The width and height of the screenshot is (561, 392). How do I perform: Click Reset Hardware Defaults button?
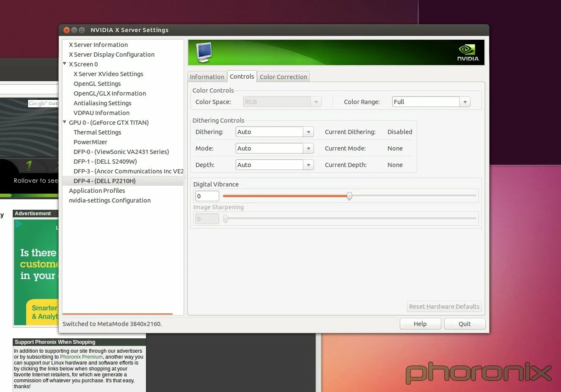[x=444, y=307]
